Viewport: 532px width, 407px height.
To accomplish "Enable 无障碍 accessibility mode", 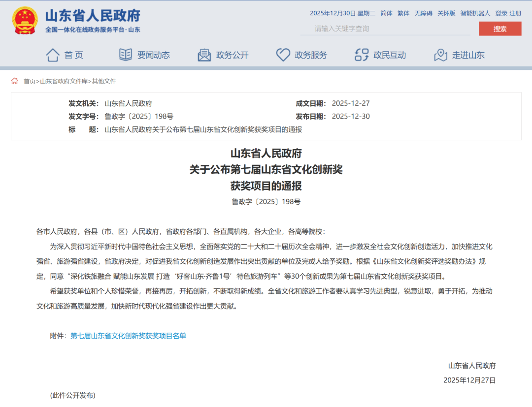I will (424, 13).
